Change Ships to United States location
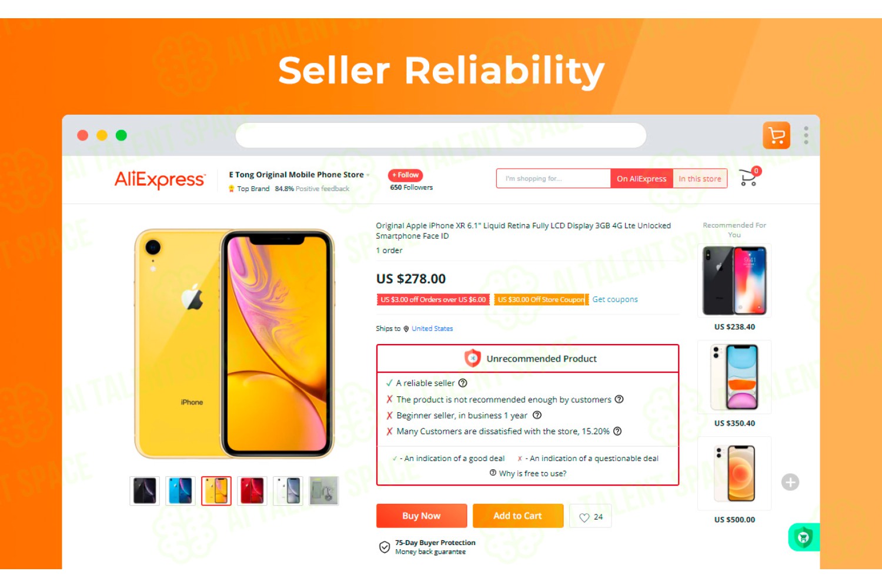This screenshot has height=588, width=882. pyautogui.click(x=432, y=329)
